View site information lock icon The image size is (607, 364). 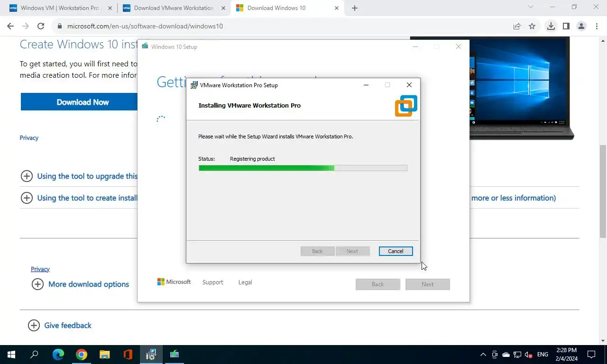[x=60, y=26]
